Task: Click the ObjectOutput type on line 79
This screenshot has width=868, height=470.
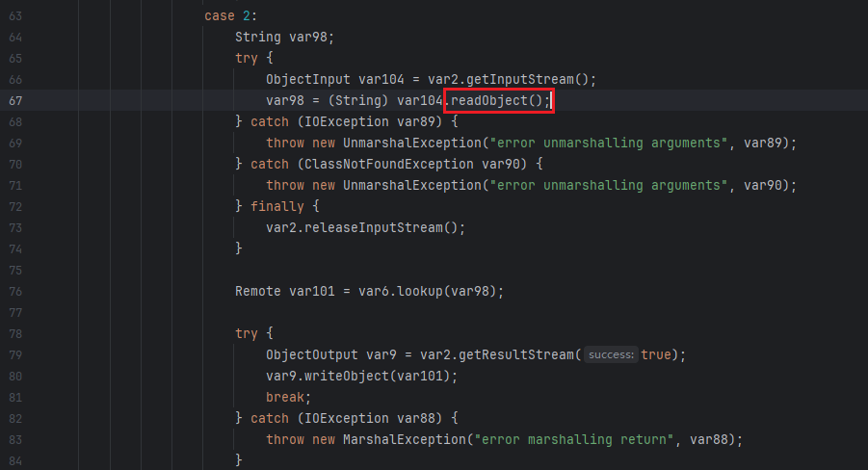Action: click(x=312, y=354)
